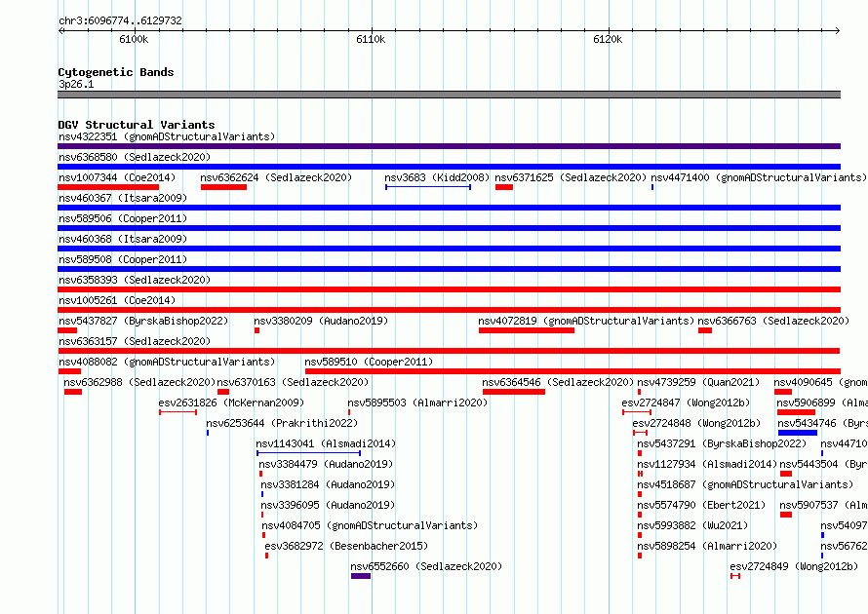Screen dimensions: 868x614
Task: Click nsv3381284 (Audano2019) label
Action: (x=328, y=484)
